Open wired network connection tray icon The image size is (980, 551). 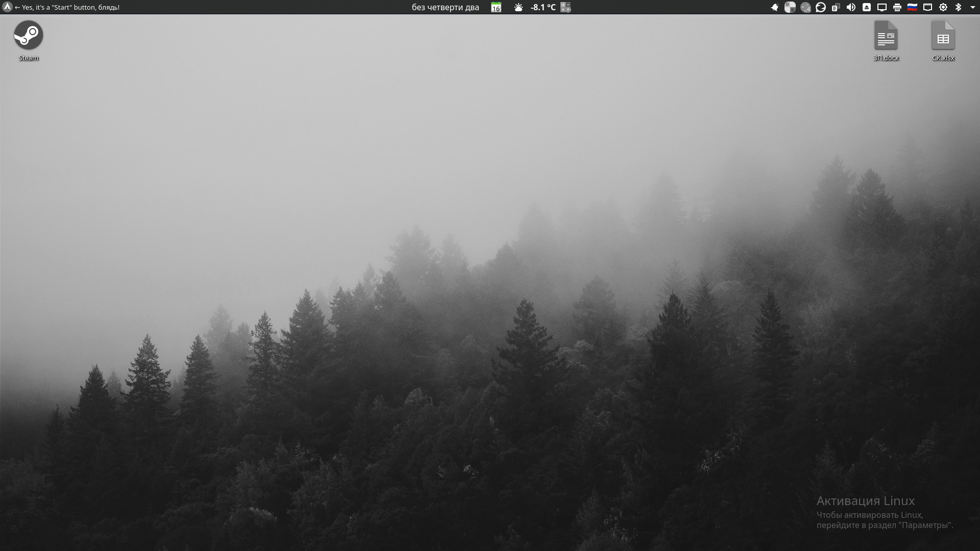pyautogui.click(x=928, y=7)
